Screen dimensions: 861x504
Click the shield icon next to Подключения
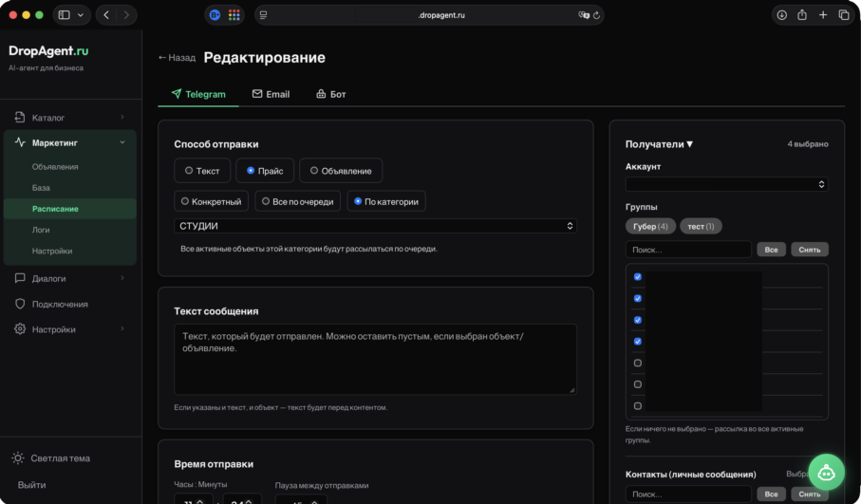coord(20,305)
